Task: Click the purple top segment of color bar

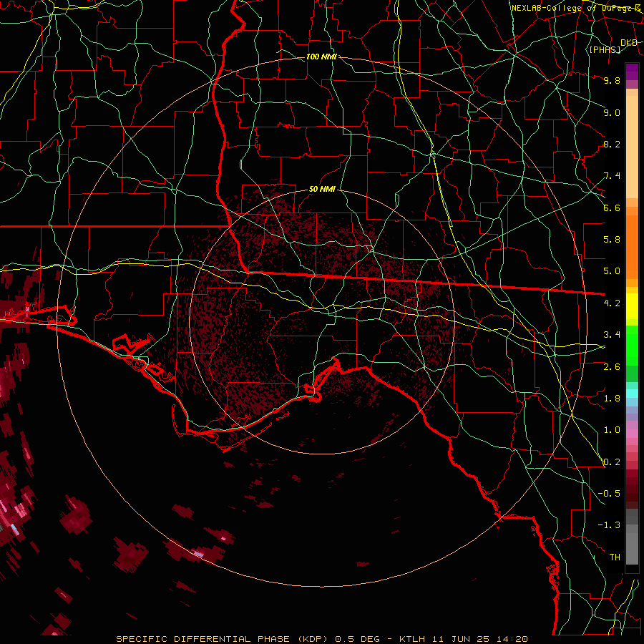Action: (x=632, y=72)
